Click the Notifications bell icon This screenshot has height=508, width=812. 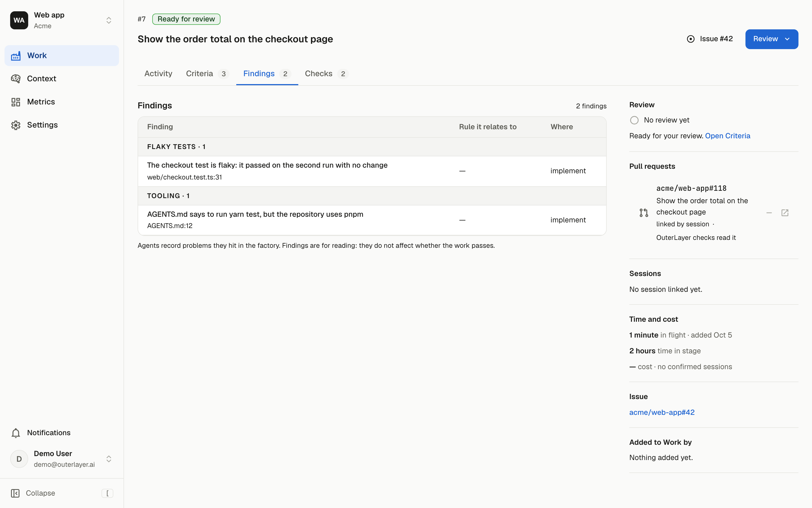click(x=16, y=433)
